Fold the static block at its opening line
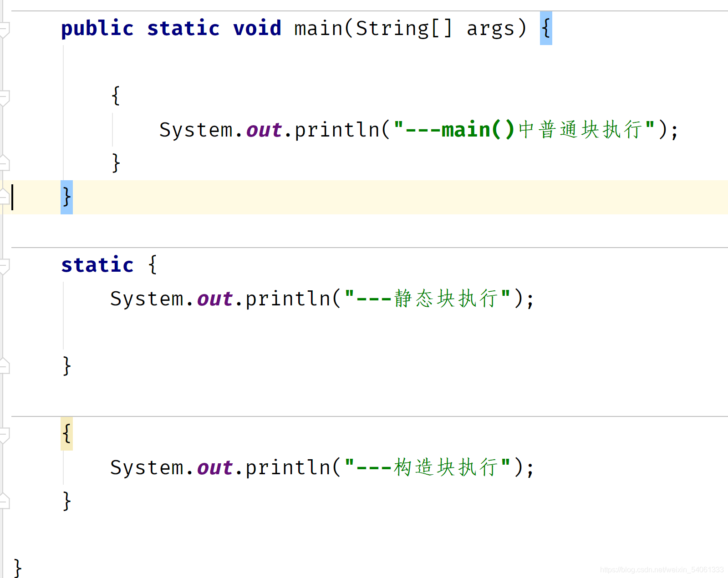The image size is (728, 578). click(4, 266)
